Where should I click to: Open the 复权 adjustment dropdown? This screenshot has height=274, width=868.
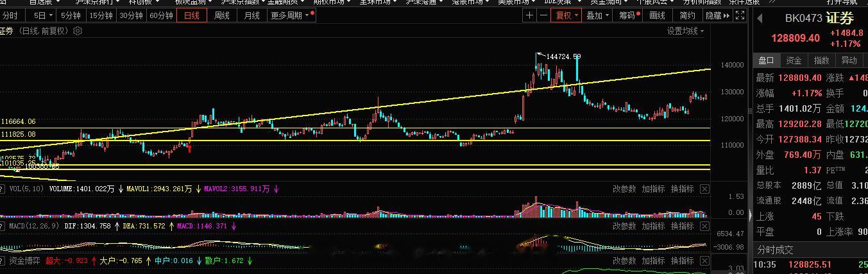pos(567,15)
